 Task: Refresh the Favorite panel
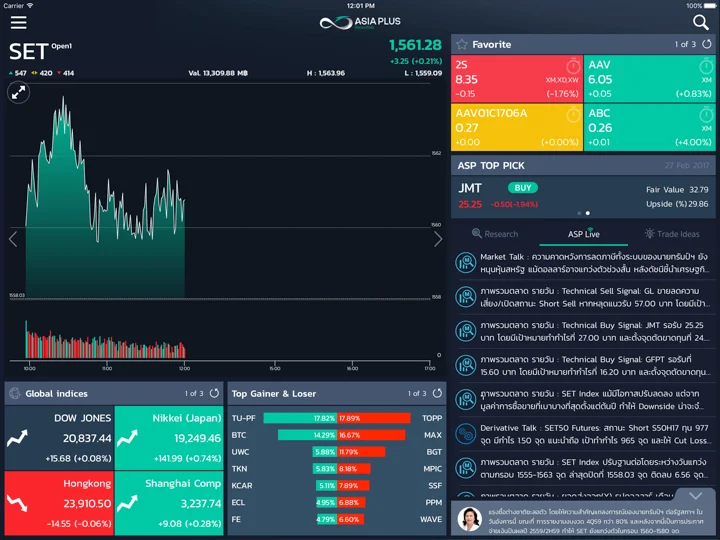[x=707, y=44]
